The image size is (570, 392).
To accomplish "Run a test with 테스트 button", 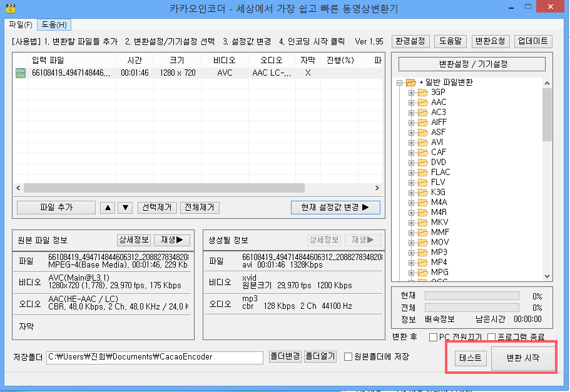I will point(471,358).
